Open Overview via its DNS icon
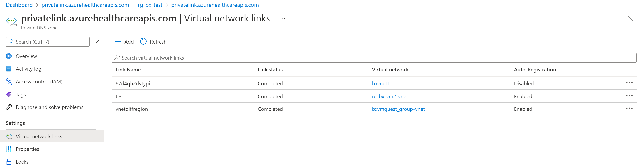Screen dimensions: 644x168 pos(9,56)
